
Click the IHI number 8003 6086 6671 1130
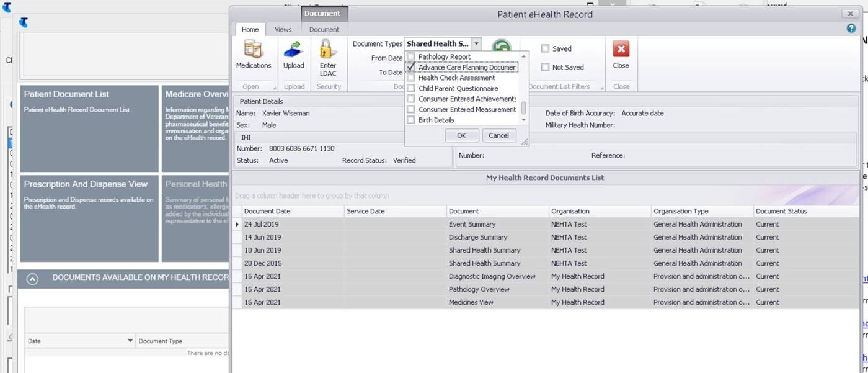[x=301, y=148]
